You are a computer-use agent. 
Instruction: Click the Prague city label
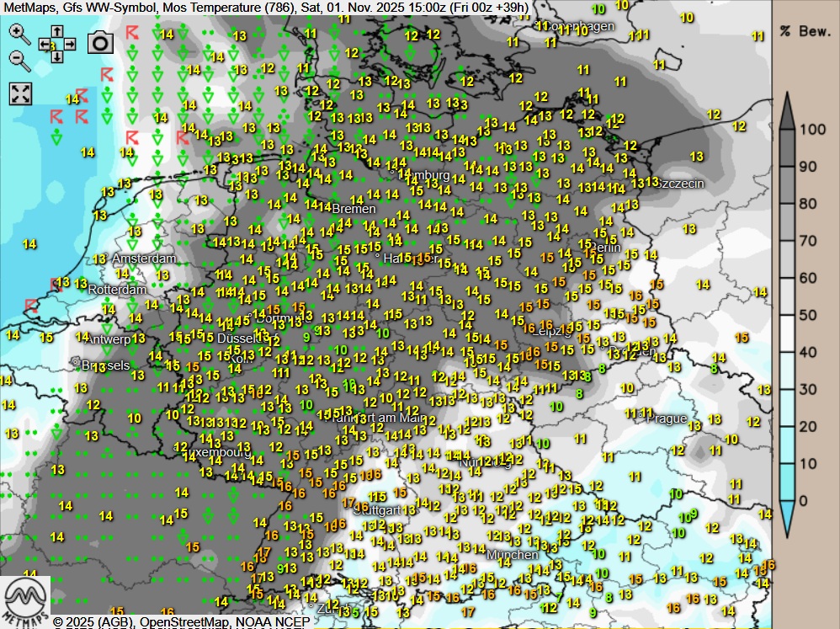667,418
